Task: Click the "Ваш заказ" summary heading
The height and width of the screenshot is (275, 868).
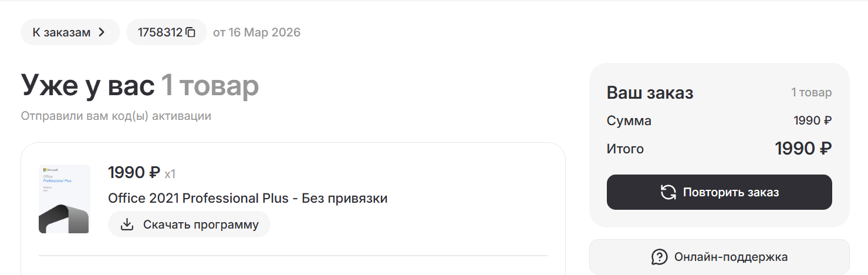Action: (650, 93)
